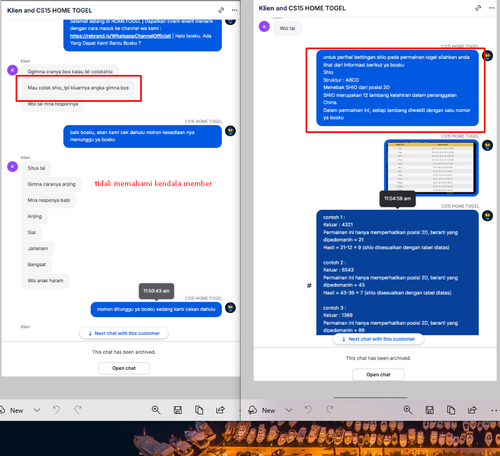The image size is (500, 456).
Task: Expand the New dropdown arrow in left window
Action: pos(37,410)
